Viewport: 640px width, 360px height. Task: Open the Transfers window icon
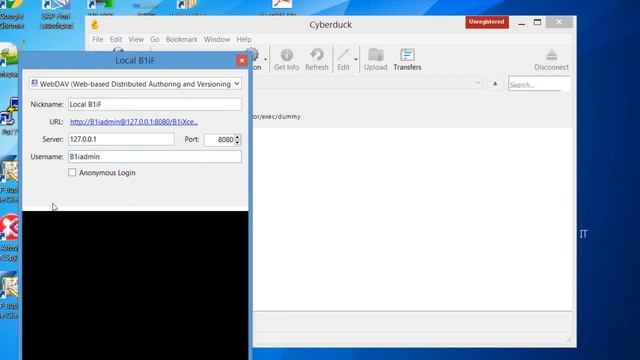(x=407, y=60)
